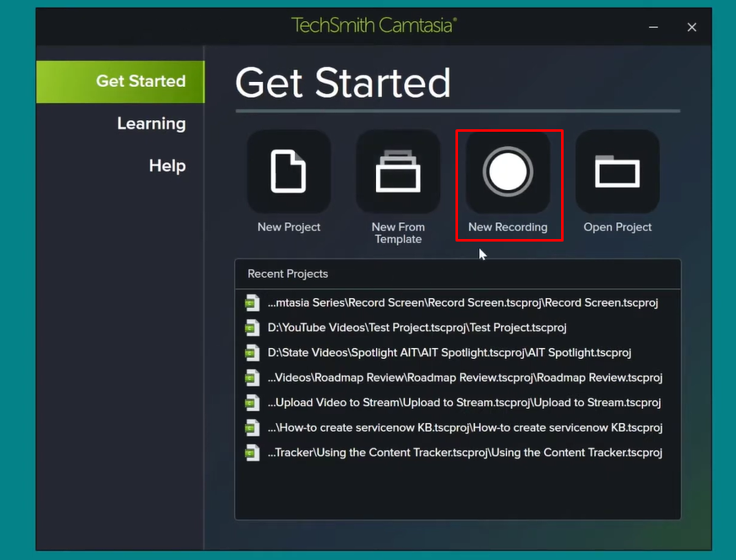The height and width of the screenshot is (560, 736).
Task: Click the Open Project text label
Action: [x=617, y=227]
